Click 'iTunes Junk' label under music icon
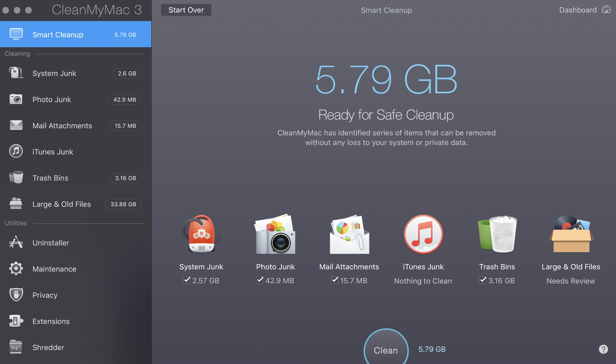 423,267
